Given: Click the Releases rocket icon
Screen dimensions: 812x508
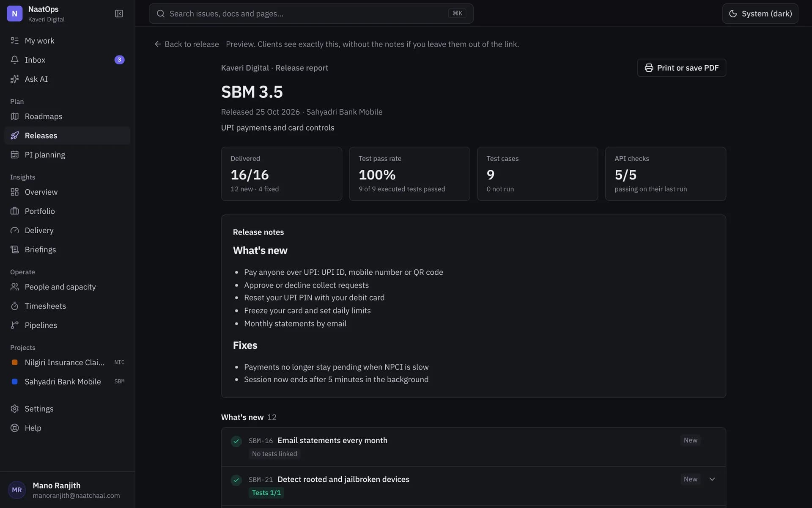Looking at the screenshot, I should pyautogui.click(x=15, y=135).
